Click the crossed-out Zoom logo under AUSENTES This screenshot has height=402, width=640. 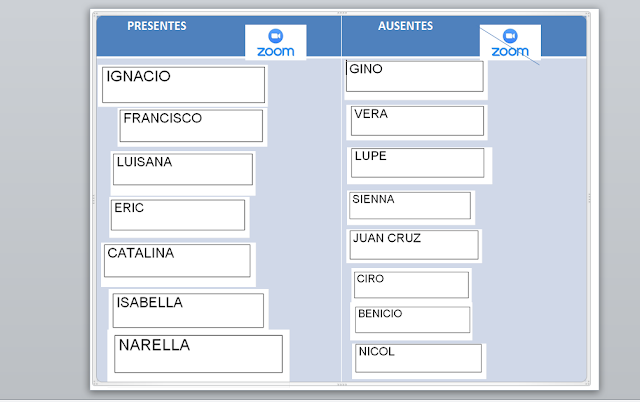tap(509, 44)
